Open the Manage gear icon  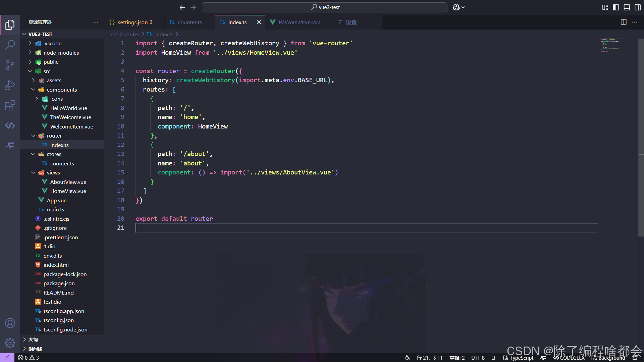(x=10, y=343)
